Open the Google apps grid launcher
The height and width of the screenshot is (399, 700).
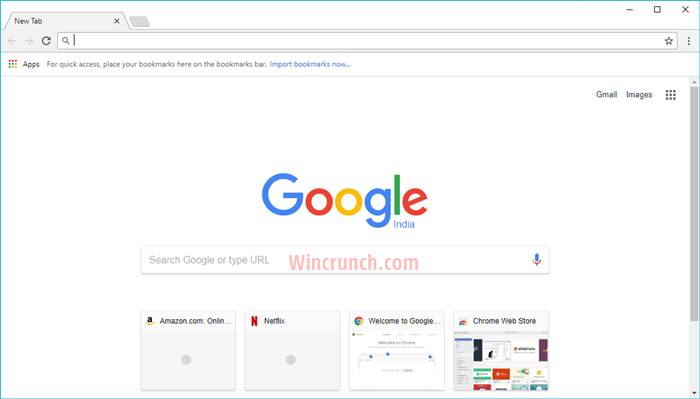[671, 95]
